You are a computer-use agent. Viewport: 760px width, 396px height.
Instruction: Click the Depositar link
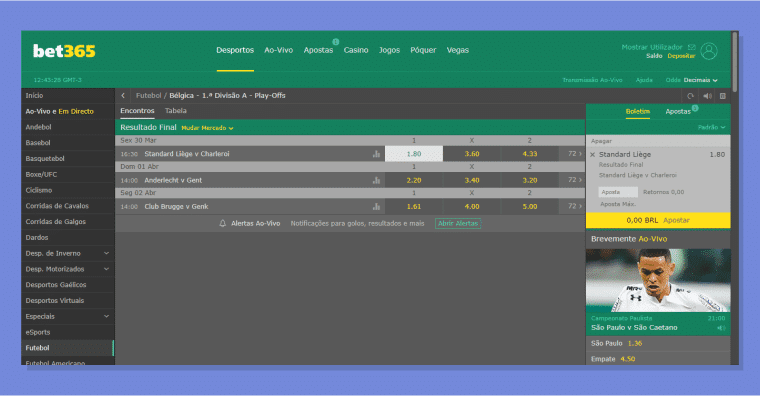pyautogui.click(x=681, y=56)
